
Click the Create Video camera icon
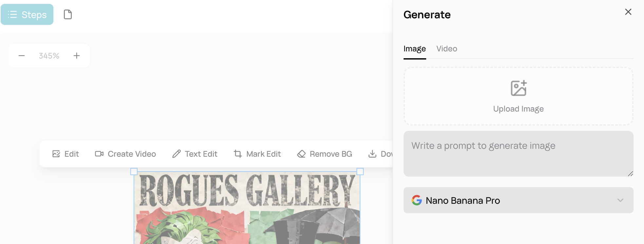[99, 154]
